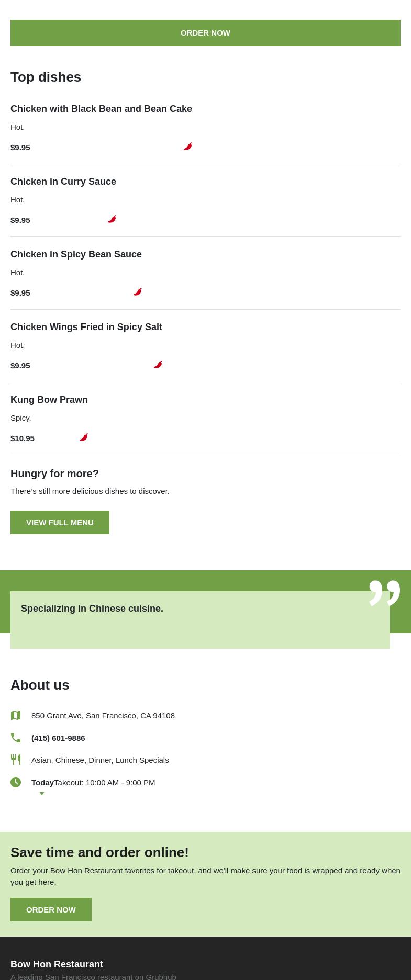Image resolution: width=411 pixels, height=980 pixels.
Task: Click the chili icon for Chicken in Spicy Bean Sauce
Action: 138,292
